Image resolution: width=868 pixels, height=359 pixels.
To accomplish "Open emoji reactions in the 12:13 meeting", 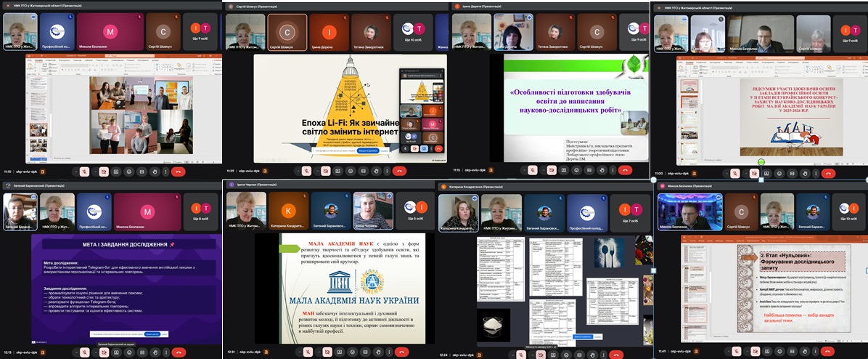I will pyautogui.click(x=128, y=352).
